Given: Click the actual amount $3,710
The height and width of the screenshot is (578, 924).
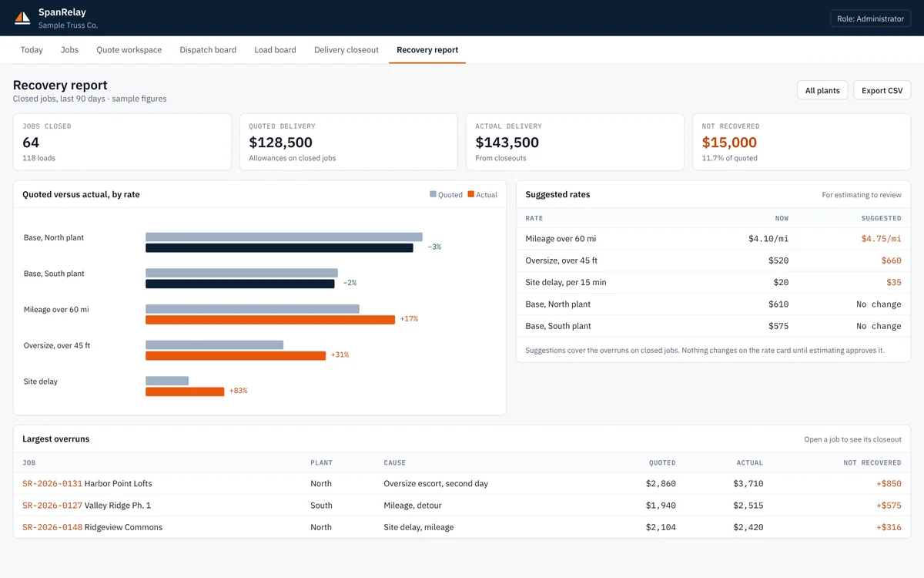Looking at the screenshot, I should click(748, 484).
